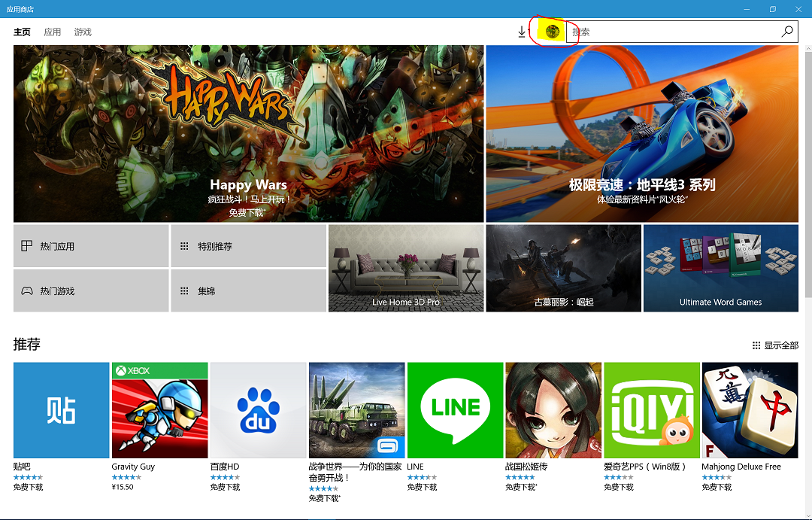Open the 极限竞速：地平线3 系列 banner
The image size is (812, 520).
[x=642, y=134]
